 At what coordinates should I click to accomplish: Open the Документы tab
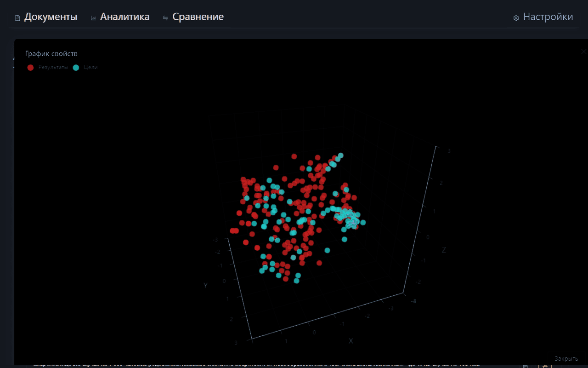51,17
